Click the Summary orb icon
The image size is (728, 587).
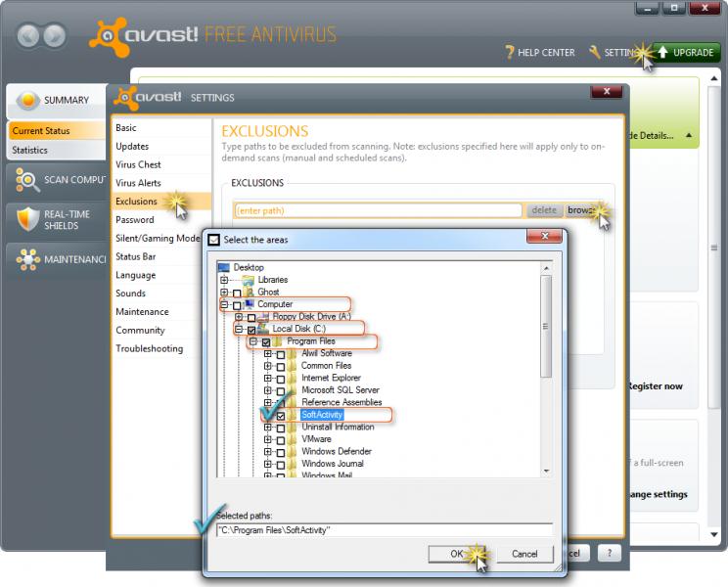point(28,100)
